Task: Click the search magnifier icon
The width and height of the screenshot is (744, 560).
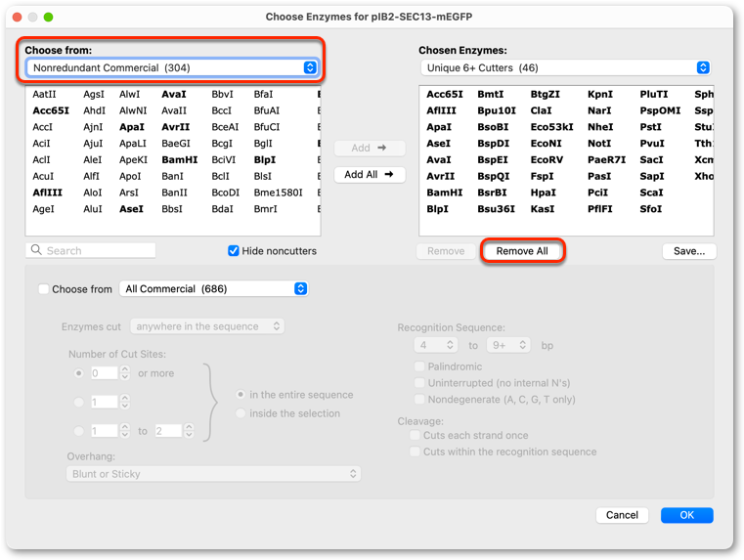Action: click(36, 250)
